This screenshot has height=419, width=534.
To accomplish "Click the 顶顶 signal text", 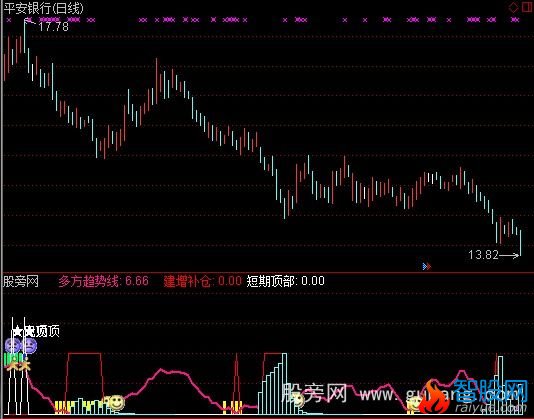I will click(x=48, y=331).
